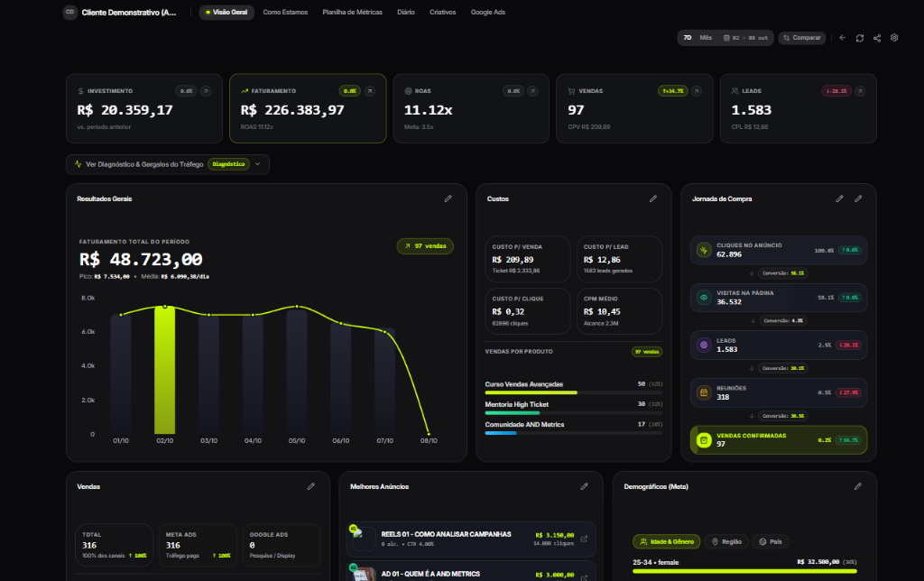Click the 07/10 chart bar
Image resolution: width=924 pixels, height=581 pixels.
pos(384,382)
